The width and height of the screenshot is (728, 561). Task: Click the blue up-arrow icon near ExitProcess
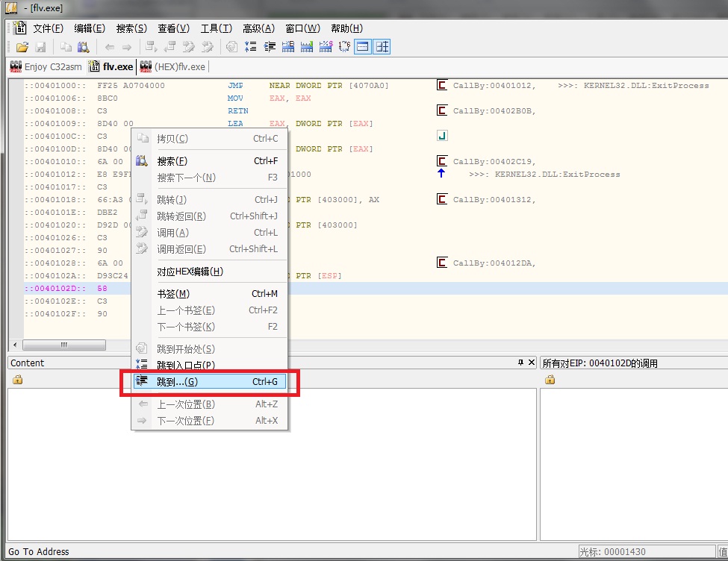coord(441,173)
